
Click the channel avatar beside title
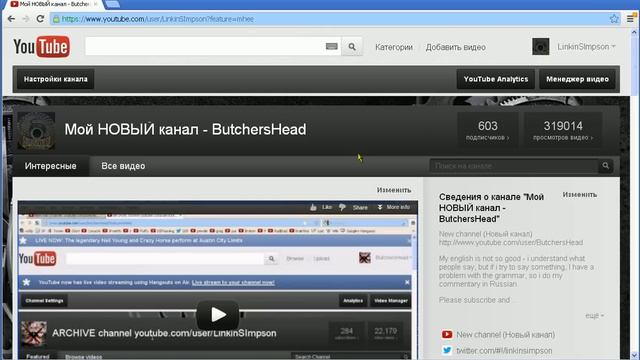coord(36,131)
